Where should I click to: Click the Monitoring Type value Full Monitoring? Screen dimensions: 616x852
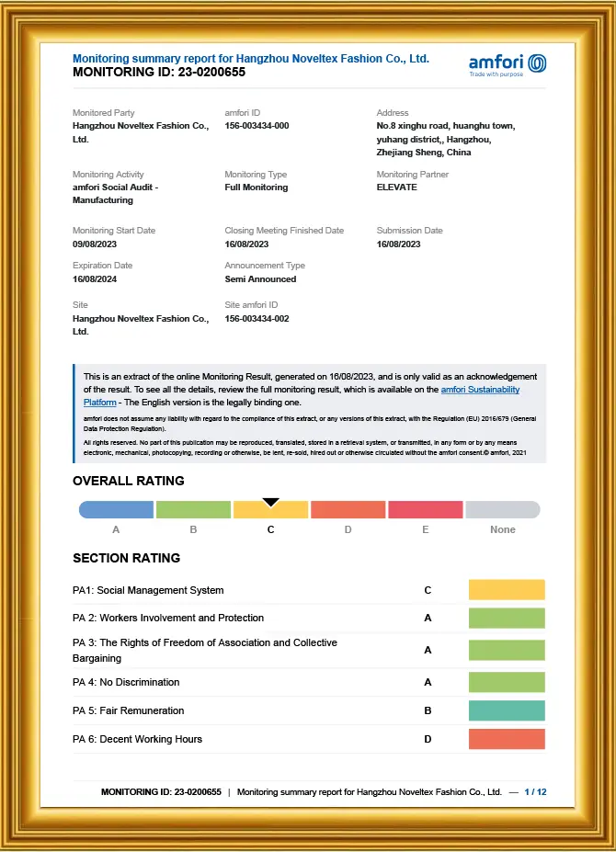[x=257, y=187]
